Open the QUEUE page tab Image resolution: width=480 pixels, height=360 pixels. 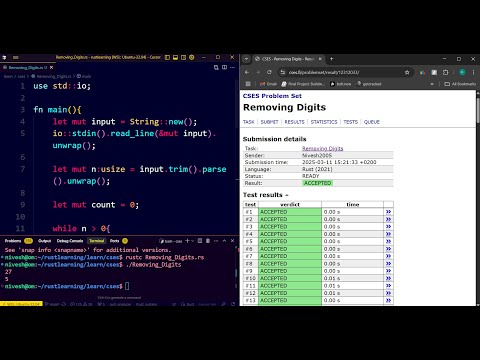click(372, 122)
